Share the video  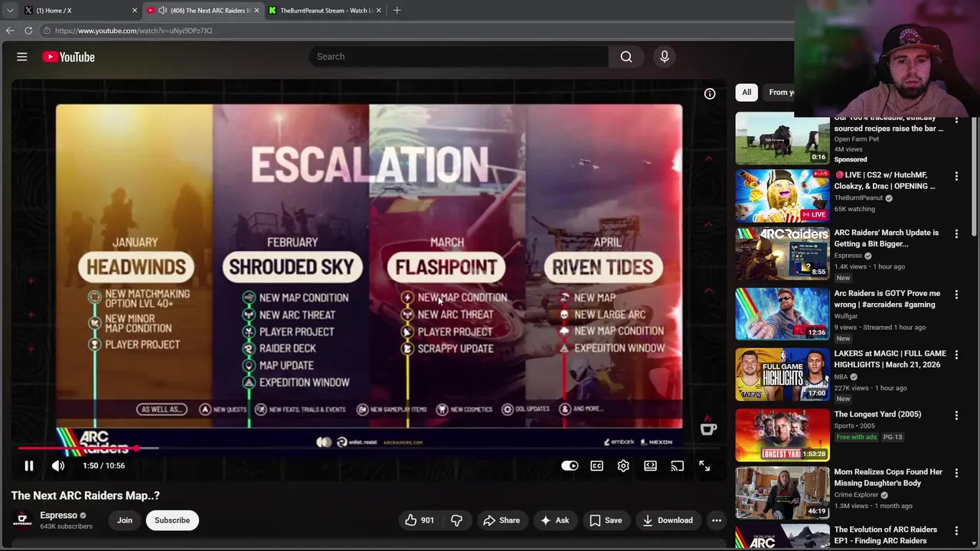[501, 520]
